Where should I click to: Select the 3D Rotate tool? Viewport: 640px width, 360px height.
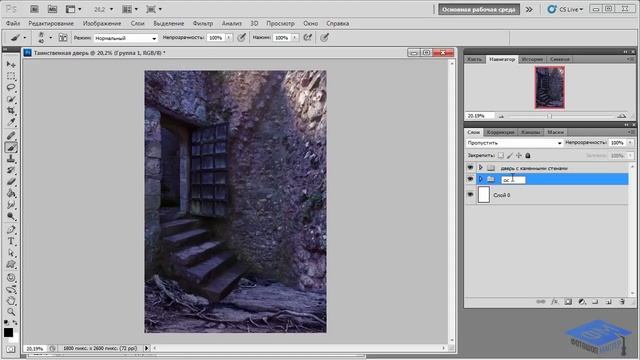[11, 278]
